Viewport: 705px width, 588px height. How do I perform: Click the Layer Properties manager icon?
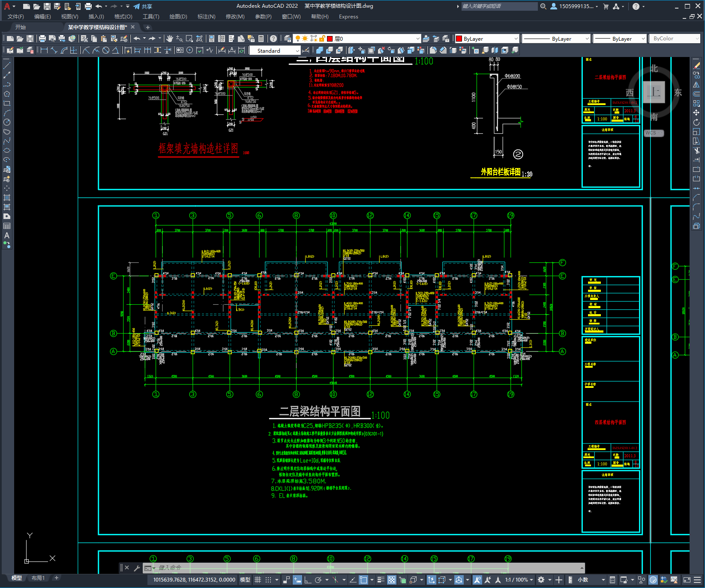(288, 39)
